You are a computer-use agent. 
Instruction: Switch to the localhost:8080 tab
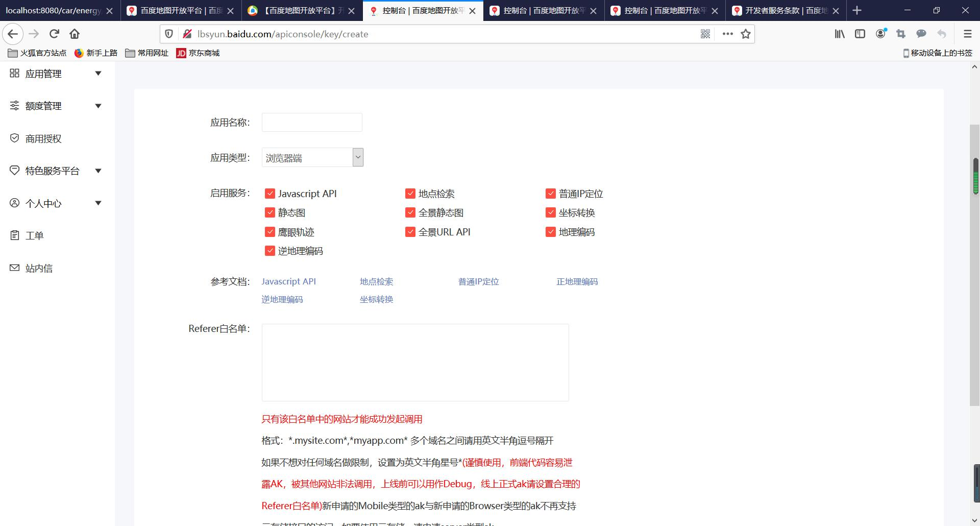coord(51,10)
